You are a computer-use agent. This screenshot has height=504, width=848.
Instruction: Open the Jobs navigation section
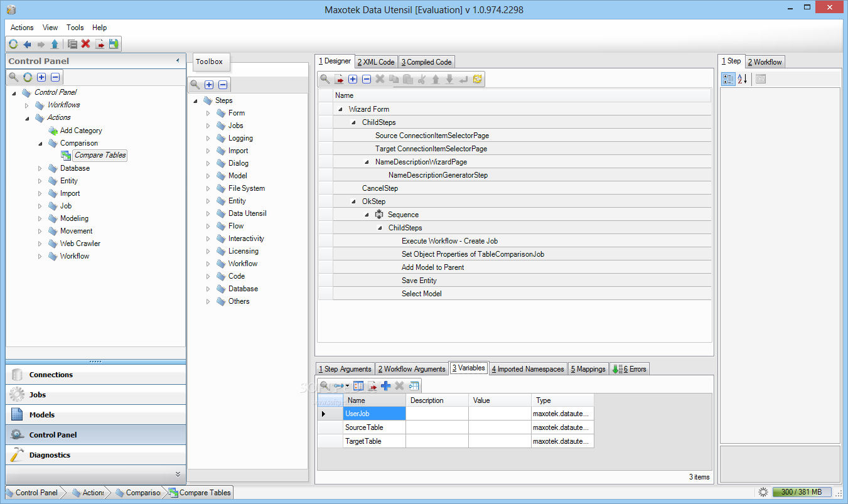tap(96, 395)
